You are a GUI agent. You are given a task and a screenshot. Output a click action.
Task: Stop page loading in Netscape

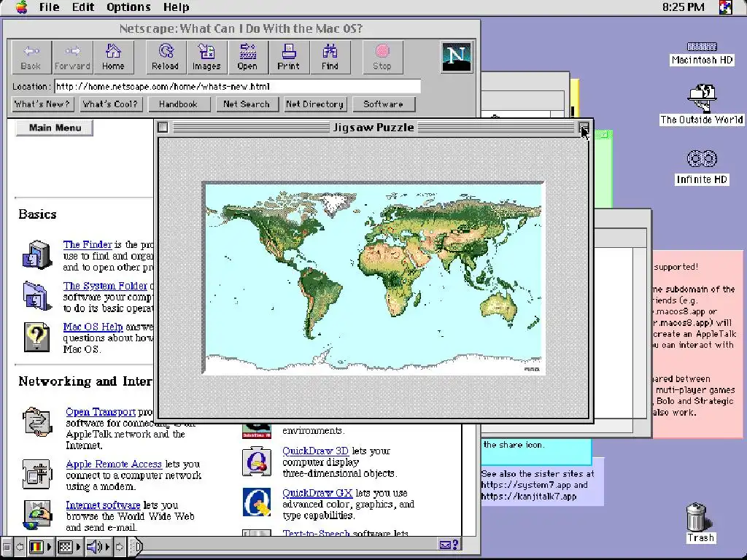click(x=382, y=57)
